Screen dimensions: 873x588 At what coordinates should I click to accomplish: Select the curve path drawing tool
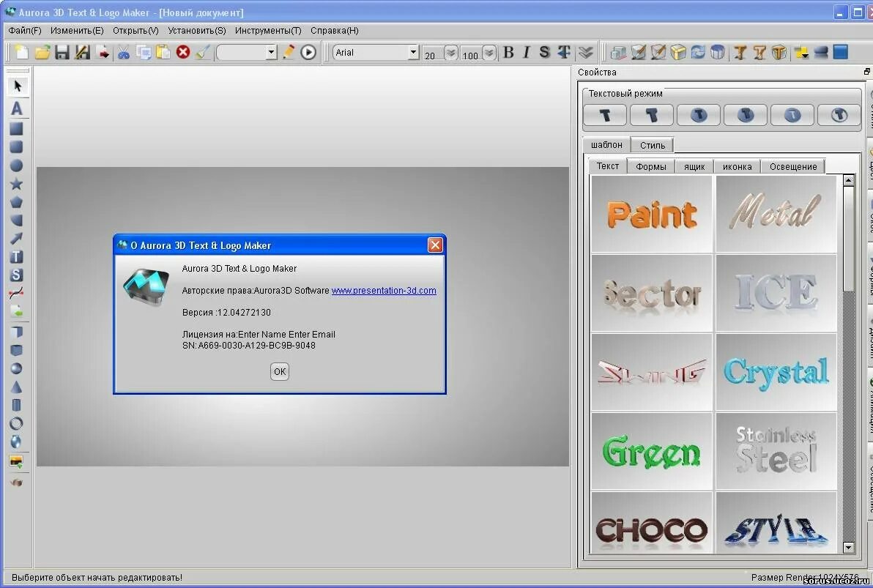point(17,293)
